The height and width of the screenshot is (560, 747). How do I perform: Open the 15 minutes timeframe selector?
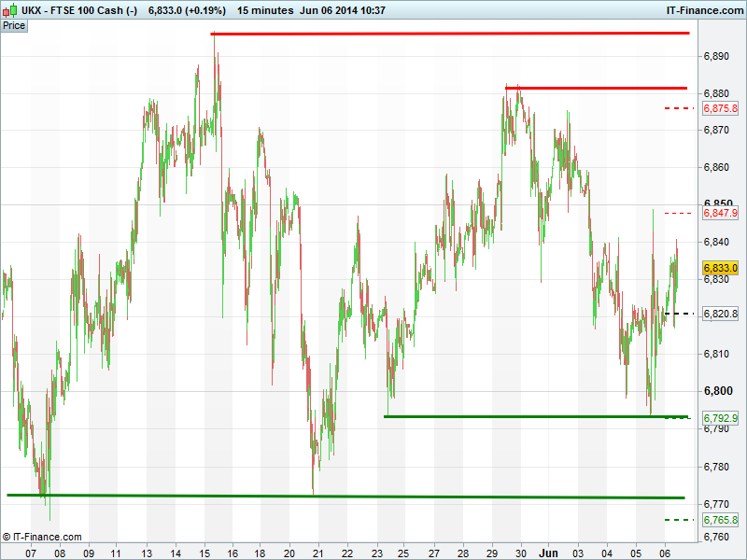(x=266, y=10)
